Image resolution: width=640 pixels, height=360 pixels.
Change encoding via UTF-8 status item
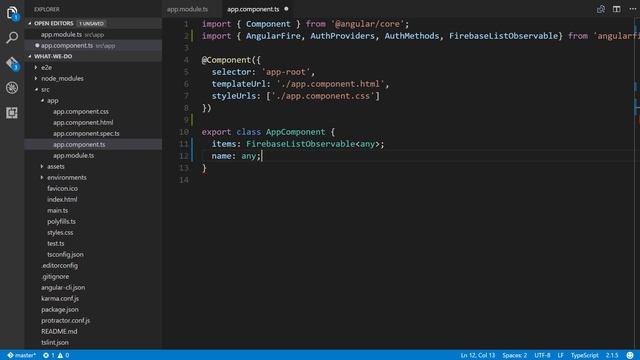[542, 355]
